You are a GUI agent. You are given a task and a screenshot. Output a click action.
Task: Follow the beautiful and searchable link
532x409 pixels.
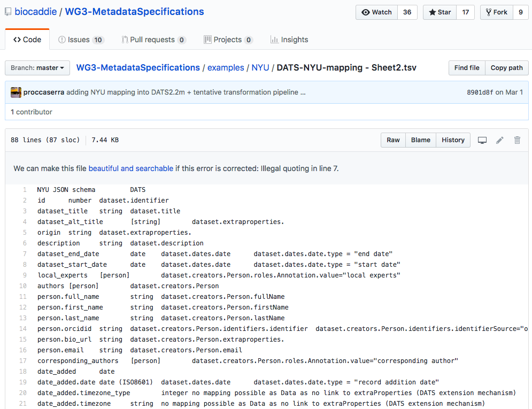131,168
